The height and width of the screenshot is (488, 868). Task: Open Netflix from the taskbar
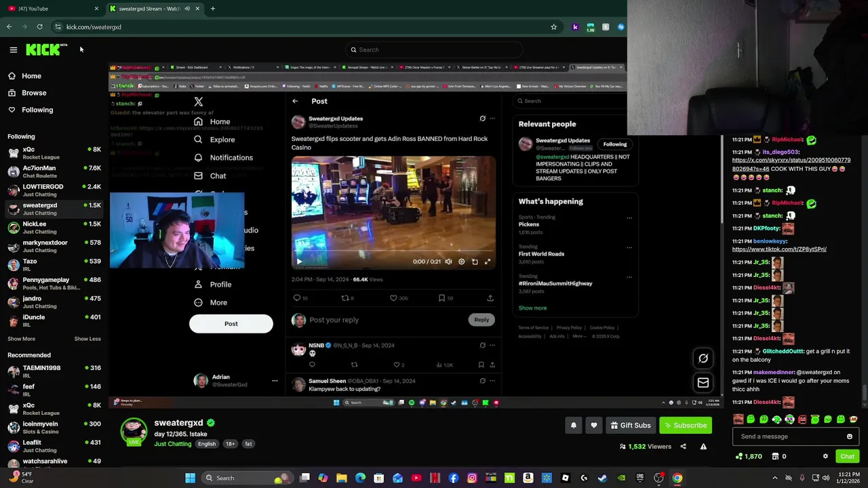(x=435, y=478)
